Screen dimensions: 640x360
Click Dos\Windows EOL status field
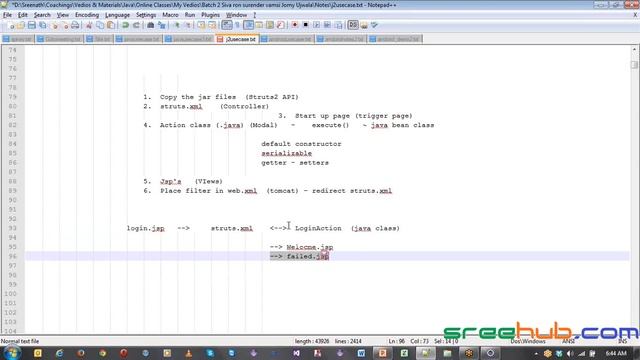pos(528,341)
